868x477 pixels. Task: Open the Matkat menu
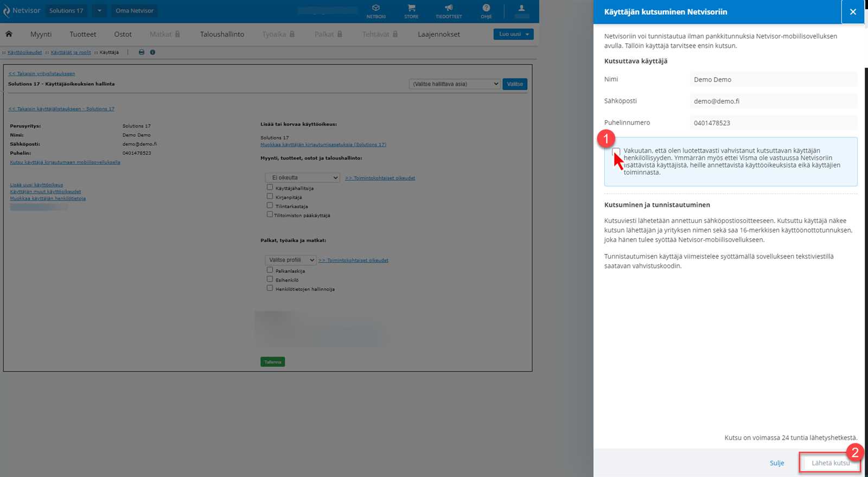tap(161, 34)
